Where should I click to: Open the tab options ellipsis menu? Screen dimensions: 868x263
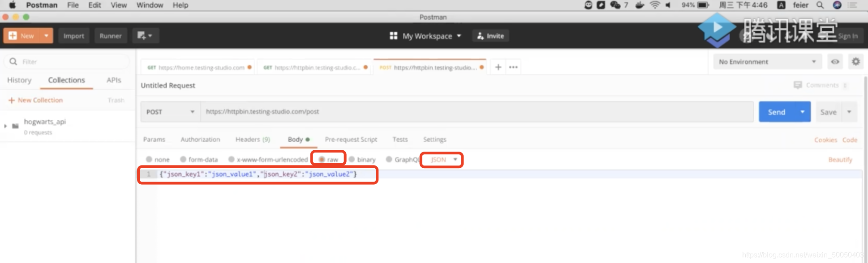coord(513,67)
